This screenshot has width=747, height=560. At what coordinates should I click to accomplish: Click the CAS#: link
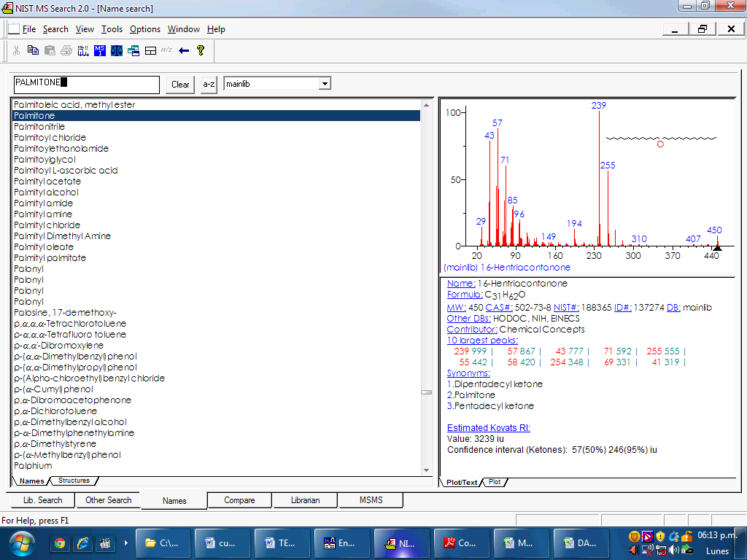(x=499, y=308)
